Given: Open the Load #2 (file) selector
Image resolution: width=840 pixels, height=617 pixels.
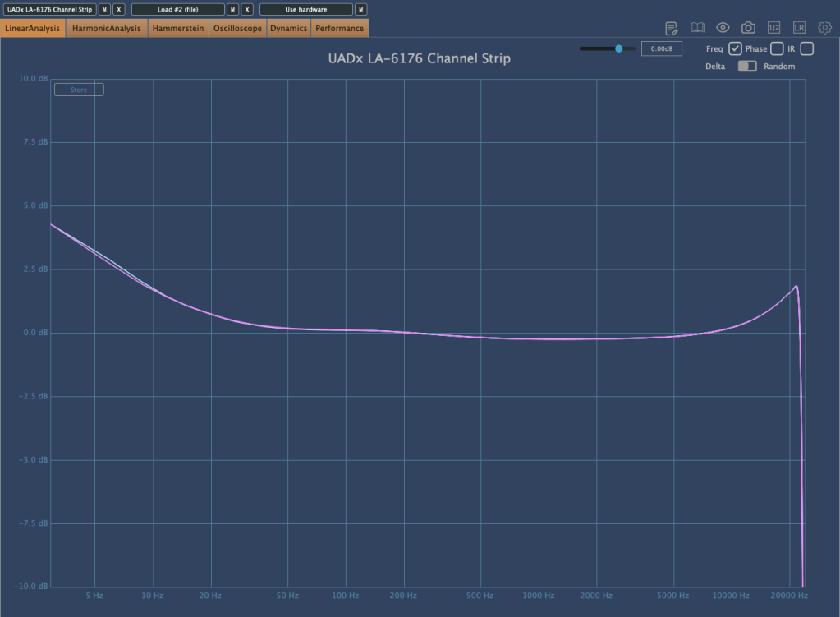Looking at the screenshot, I should (x=178, y=10).
